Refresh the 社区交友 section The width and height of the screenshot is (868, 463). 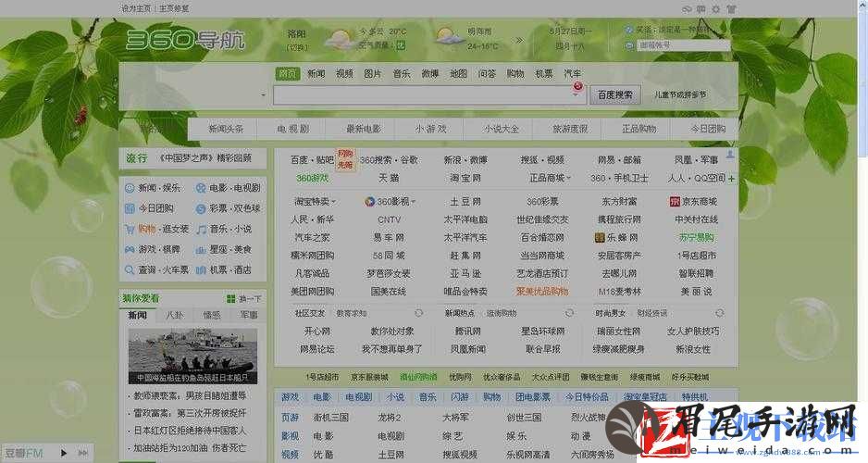click(x=418, y=314)
